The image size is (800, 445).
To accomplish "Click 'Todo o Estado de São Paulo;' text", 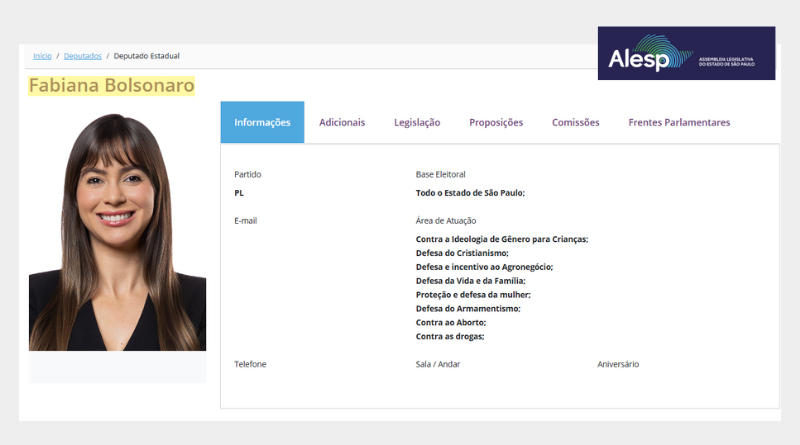I will click(470, 193).
